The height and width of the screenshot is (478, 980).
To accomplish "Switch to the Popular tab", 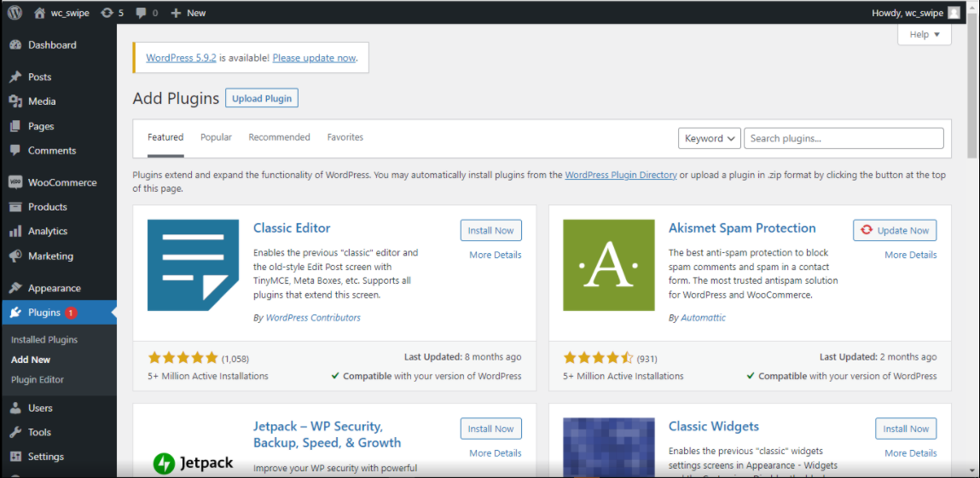I will [217, 137].
